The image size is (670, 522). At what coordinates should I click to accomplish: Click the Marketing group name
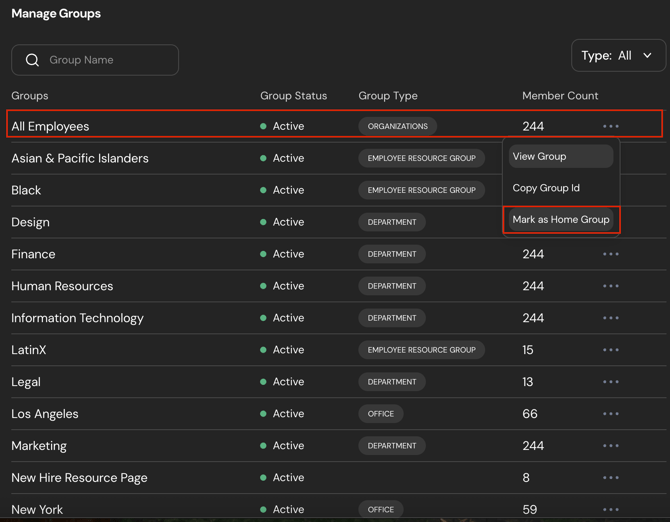click(39, 446)
